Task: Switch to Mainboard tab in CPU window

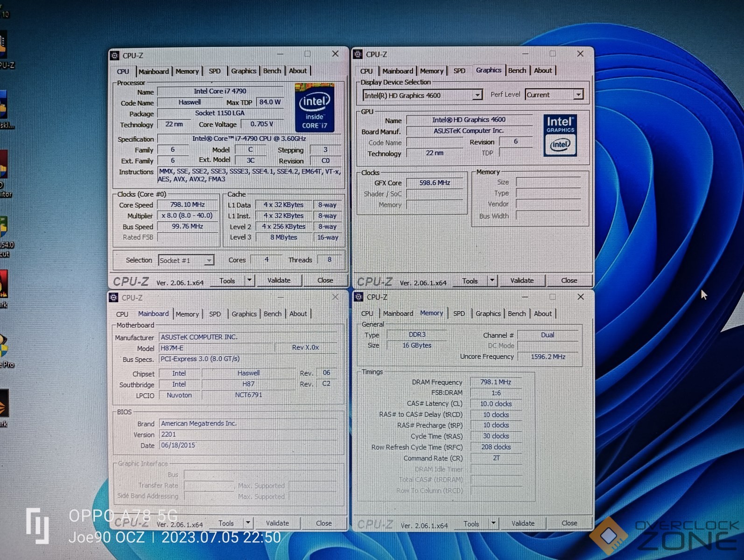Action: (x=154, y=71)
